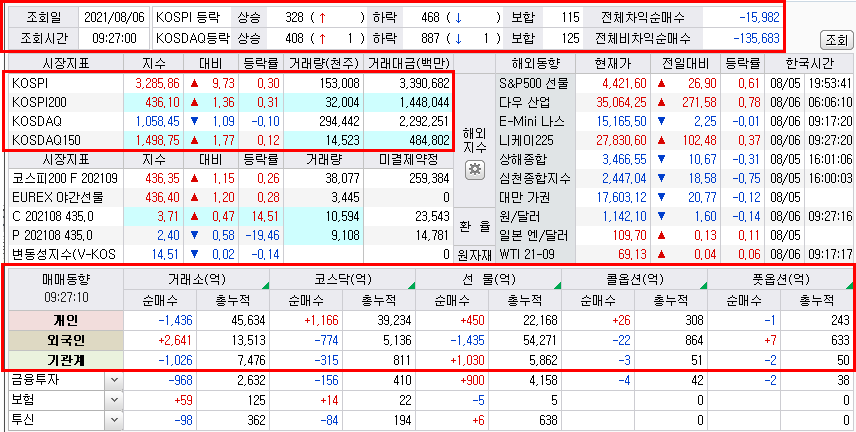
Task: Click the 기관계 선물 net buy +1,030
Action: click(x=467, y=360)
